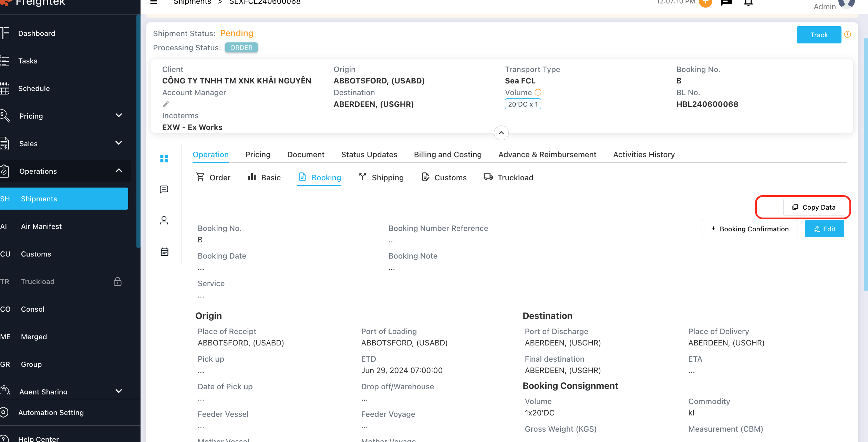Click the person icon in side panel
This screenshot has height=442, width=868.
(164, 220)
